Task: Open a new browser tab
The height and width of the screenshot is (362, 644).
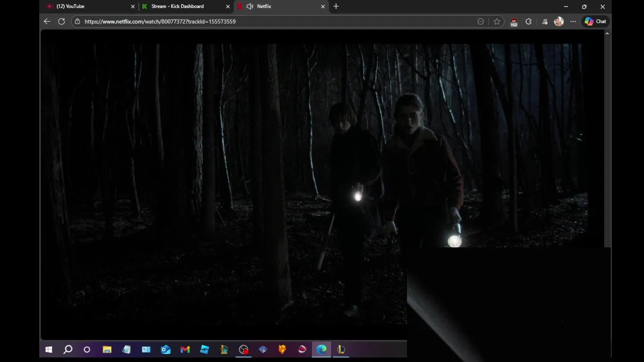Action: (336, 7)
